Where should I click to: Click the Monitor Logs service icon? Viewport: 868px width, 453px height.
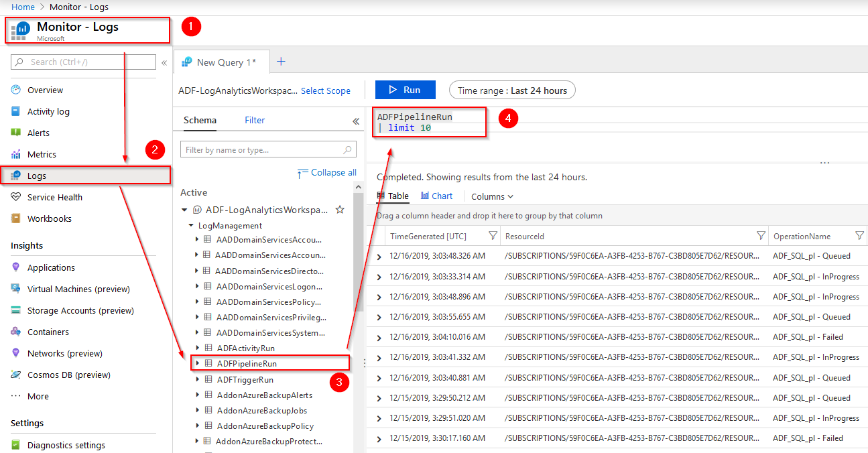pyautogui.click(x=19, y=30)
